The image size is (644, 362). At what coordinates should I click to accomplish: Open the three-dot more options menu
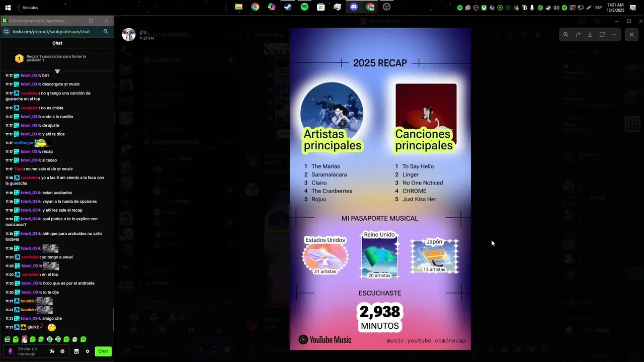tap(614, 35)
